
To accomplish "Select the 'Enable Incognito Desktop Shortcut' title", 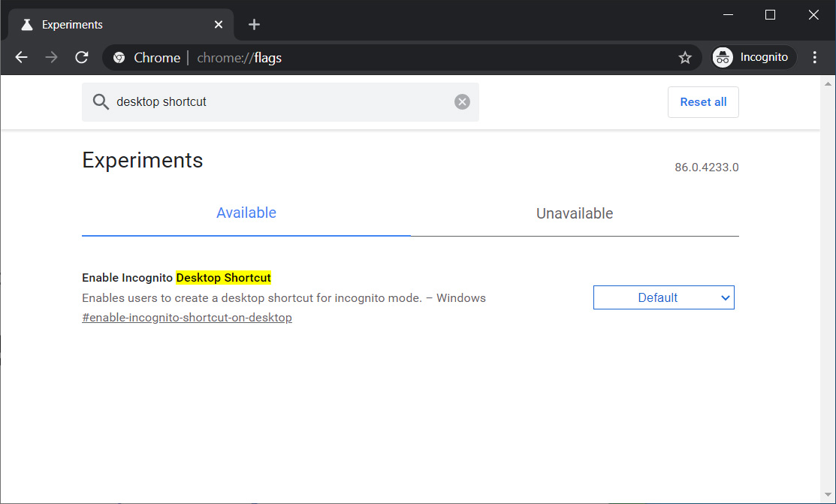I will (x=177, y=278).
